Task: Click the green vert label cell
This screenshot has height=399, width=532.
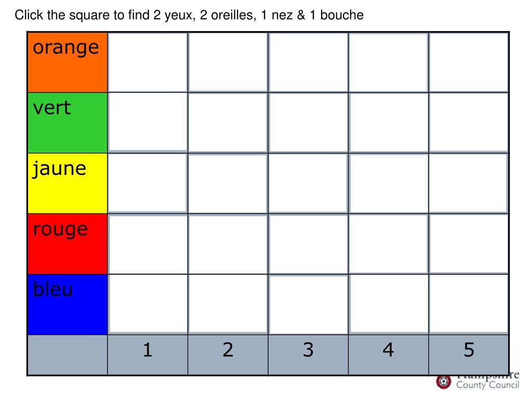Action: pos(68,123)
